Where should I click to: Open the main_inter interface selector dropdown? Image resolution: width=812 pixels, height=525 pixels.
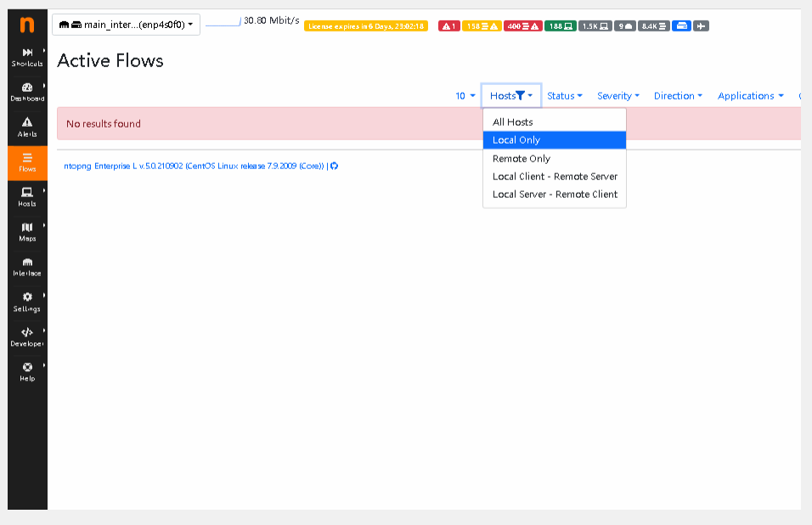tap(126, 25)
